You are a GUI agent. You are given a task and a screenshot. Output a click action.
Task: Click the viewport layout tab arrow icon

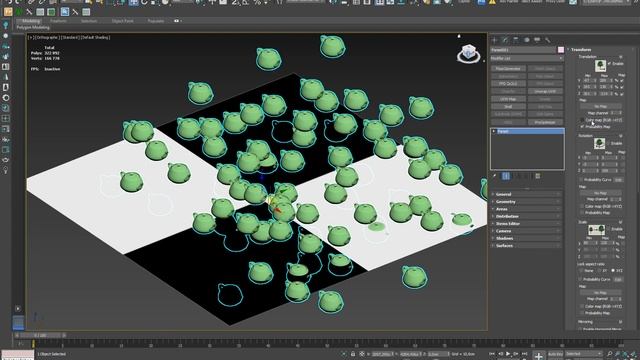pyautogui.click(x=18, y=309)
